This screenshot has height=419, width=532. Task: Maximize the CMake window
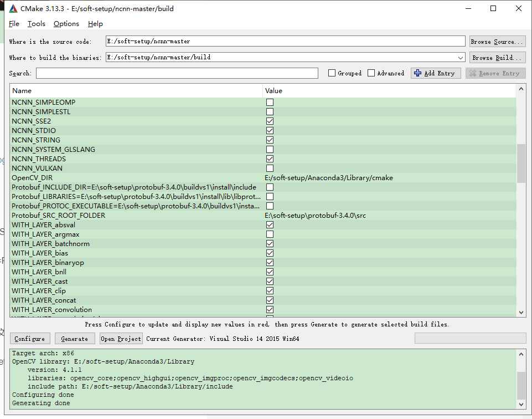point(493,8)
